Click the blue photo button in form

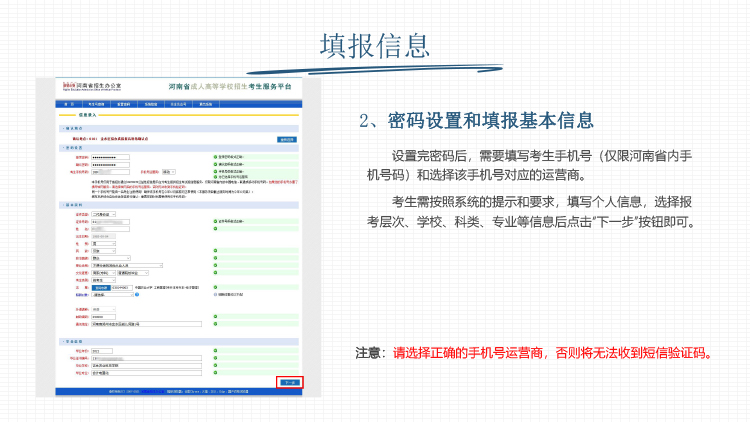[x=101, y=287]
